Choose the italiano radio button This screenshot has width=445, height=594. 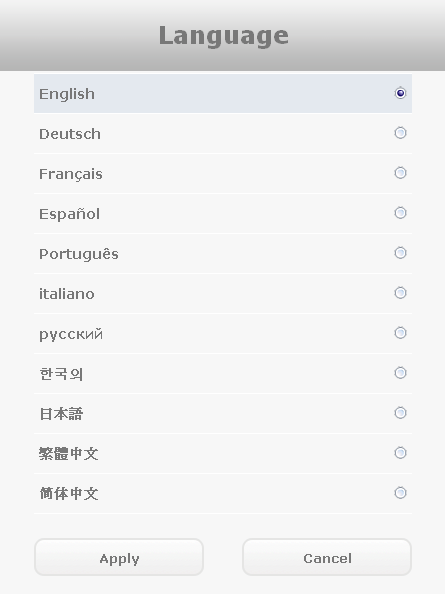[400, 293]
